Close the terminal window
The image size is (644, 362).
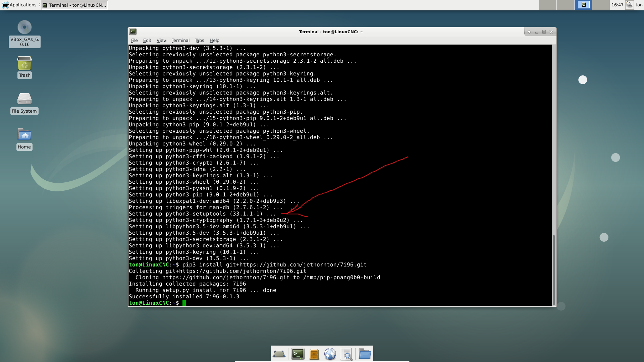(551, 32)
